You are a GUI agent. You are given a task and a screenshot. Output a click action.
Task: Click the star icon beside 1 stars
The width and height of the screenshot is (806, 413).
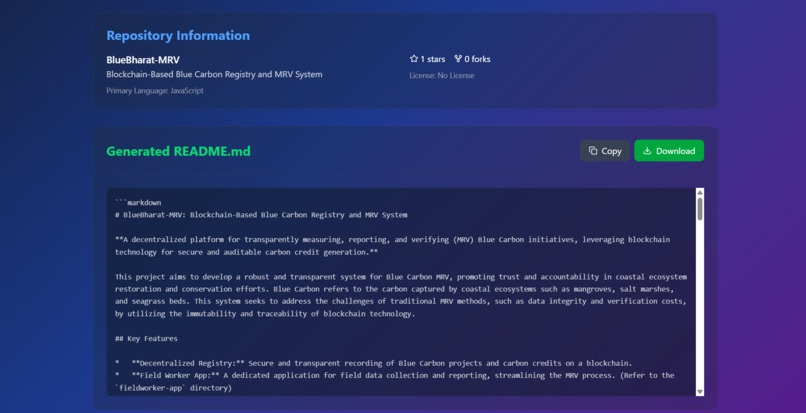[x=414, y=59]
